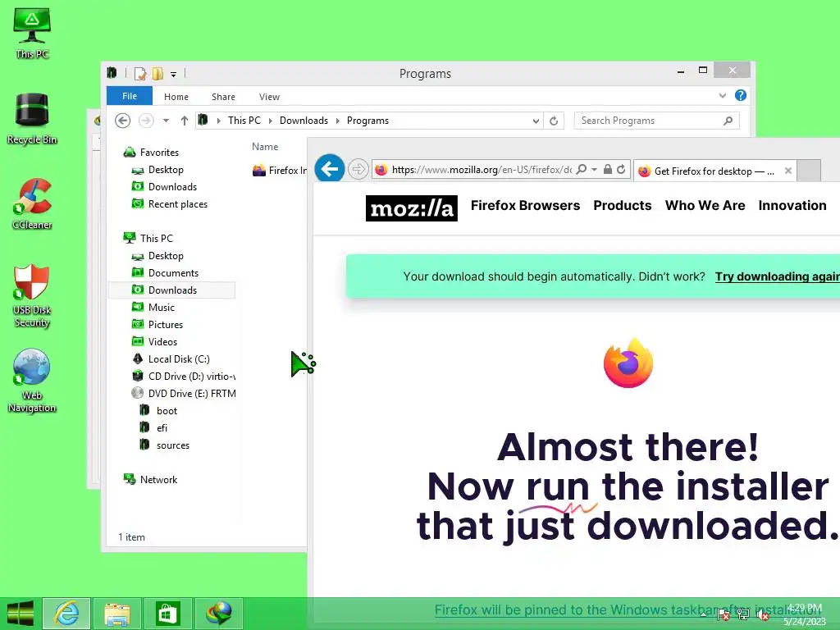Click the Mozilla logo on the webpage
Image resolution: width=840 pixels, height=630 pixels.
[x=412, y=208]
